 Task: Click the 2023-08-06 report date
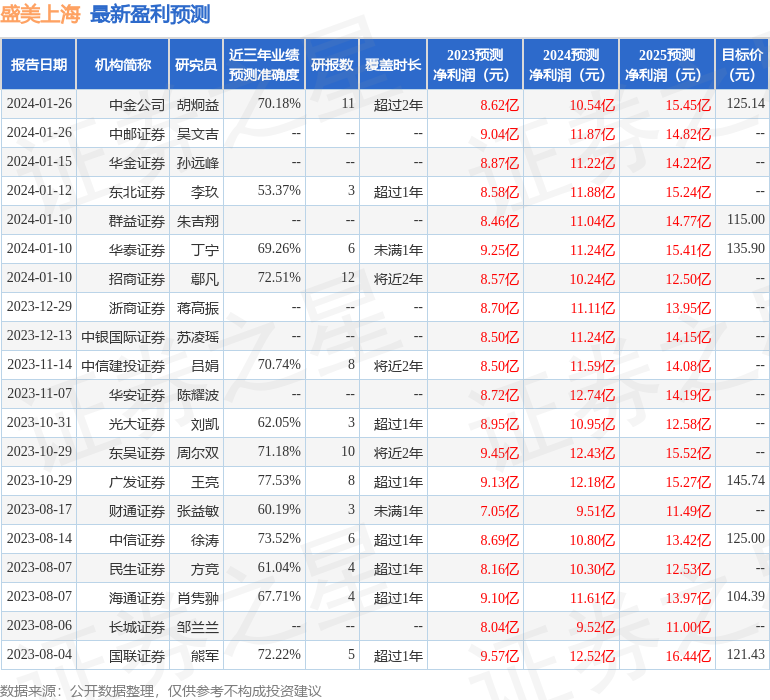[39, 625]
